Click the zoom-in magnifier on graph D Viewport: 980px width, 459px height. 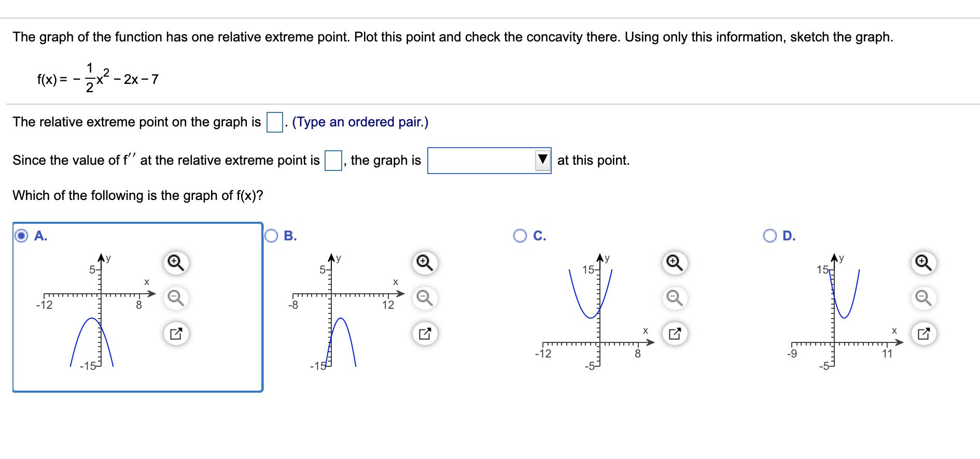(x=922, y=263)
